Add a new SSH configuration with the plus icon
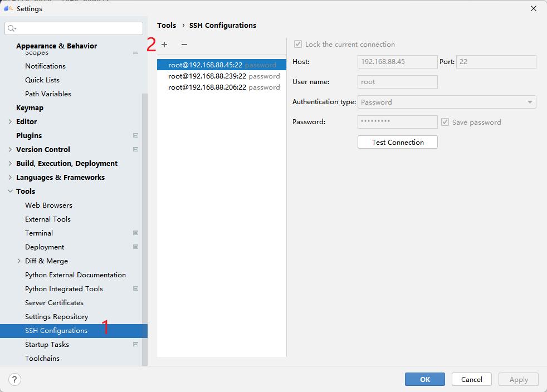547x392 pixels. (164, 45)
